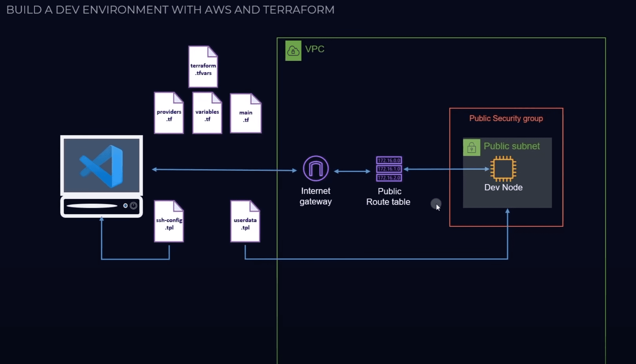Click the green VPC cloud icon
Image resolution: width=636 pixels, height=364 pixels.
[293, 51]
